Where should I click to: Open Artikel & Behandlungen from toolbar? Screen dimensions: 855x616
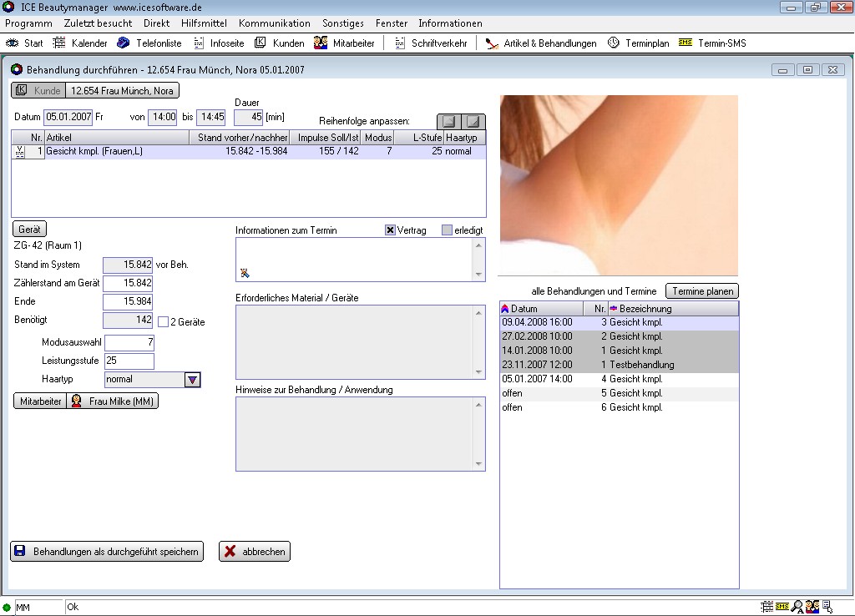point(493,43)
